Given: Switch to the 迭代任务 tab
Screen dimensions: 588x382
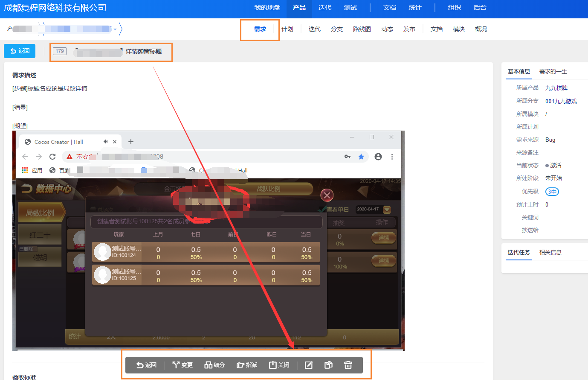Looking at the screenshot, I should pos(519,252).
